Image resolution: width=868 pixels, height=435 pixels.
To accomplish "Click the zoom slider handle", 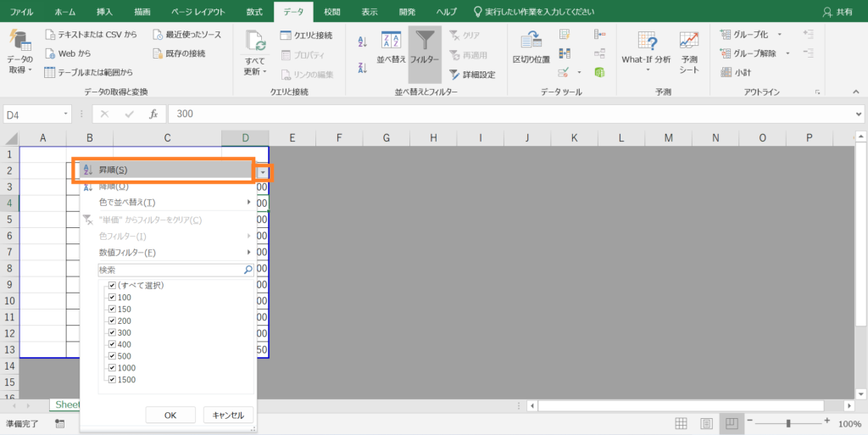I will point(787,424).
